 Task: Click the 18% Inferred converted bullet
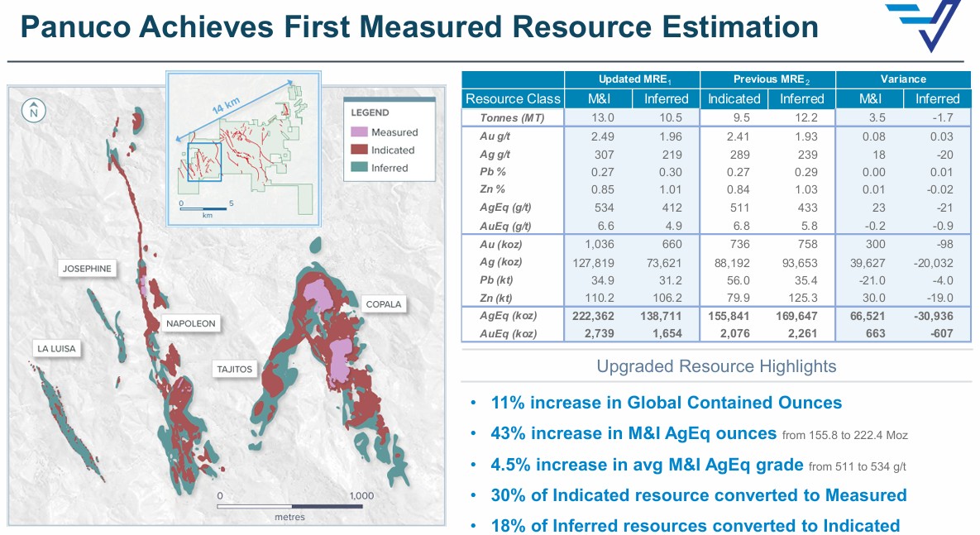click(x=695, y=526)
